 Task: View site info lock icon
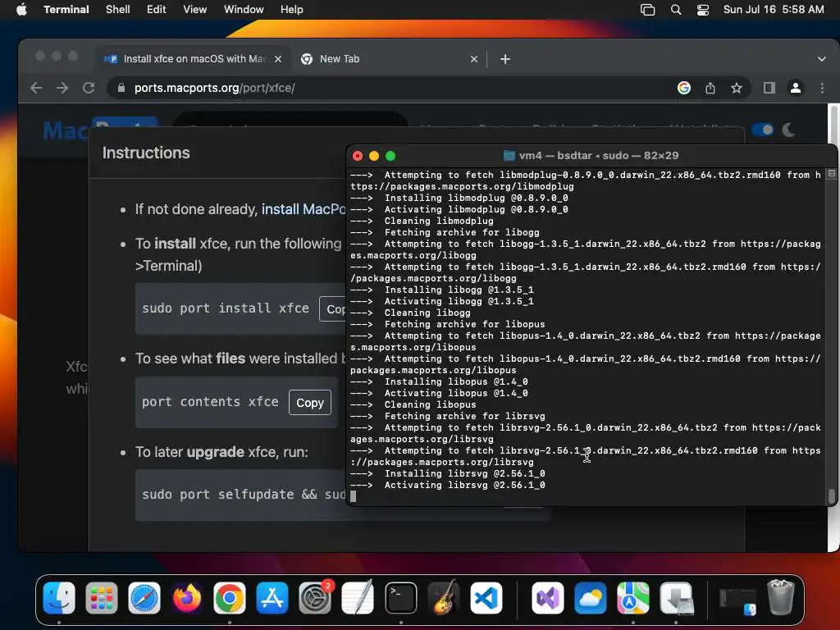coord(121,88)
